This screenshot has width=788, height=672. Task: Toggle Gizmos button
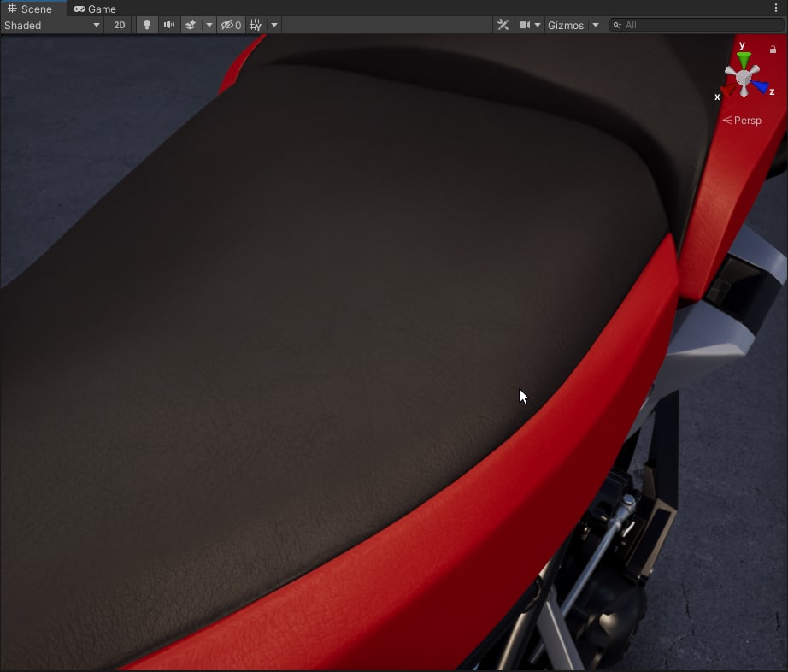(x=566, y=25)
